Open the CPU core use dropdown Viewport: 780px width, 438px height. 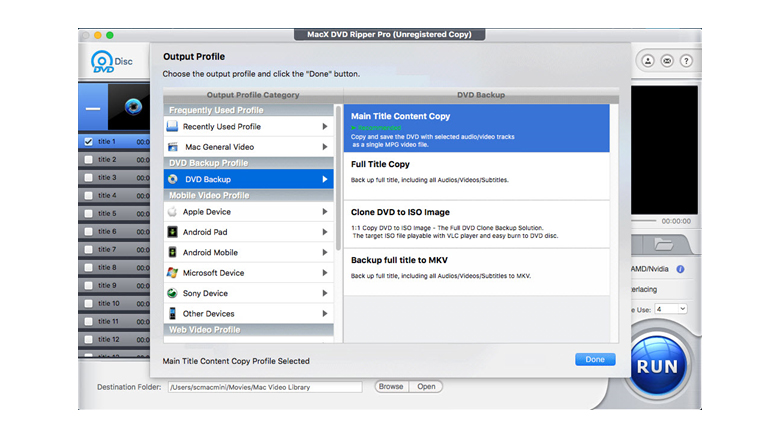(671, 309)
